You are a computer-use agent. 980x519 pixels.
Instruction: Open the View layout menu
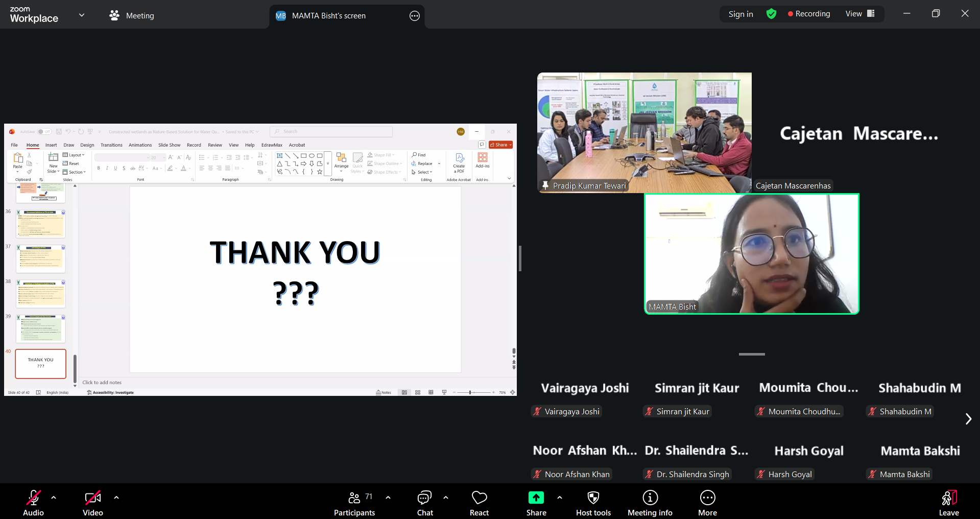[x=860, y=14]
